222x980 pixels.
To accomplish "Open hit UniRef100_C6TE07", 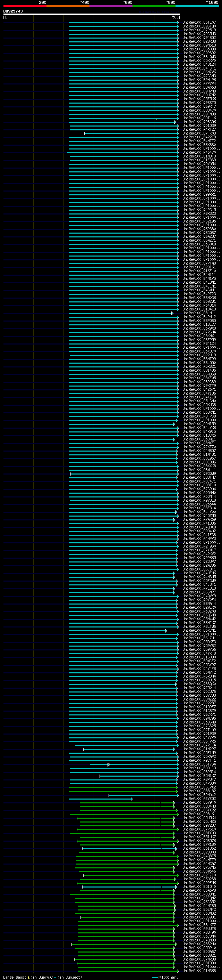I will 199,23.
